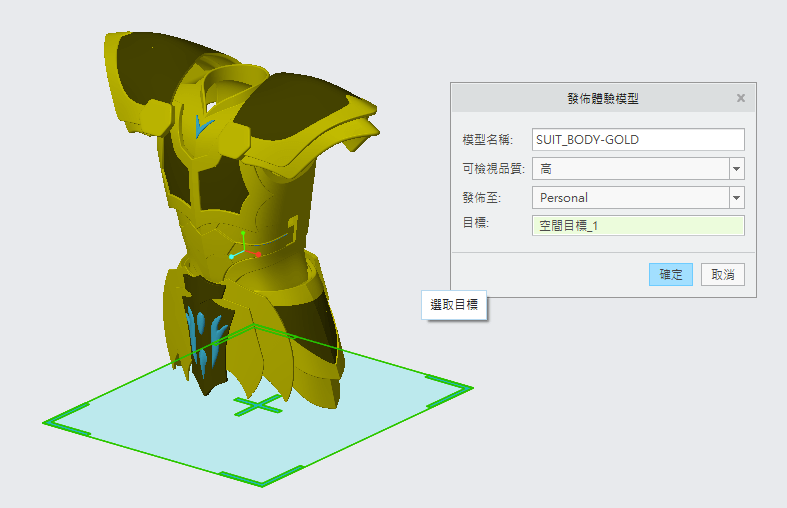Click the cyan axis handle of the triad

click(x=232, y=257)
